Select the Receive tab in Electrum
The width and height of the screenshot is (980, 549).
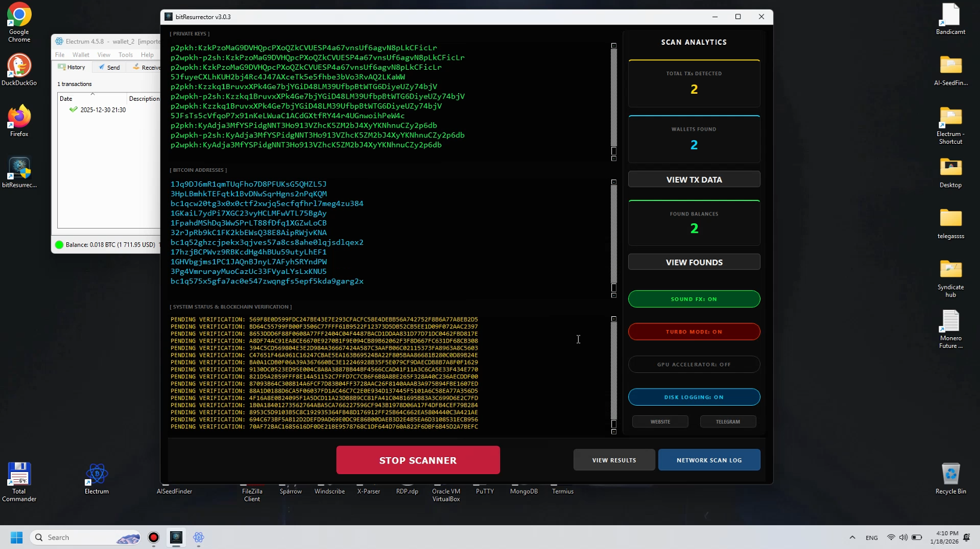(145, 67)
